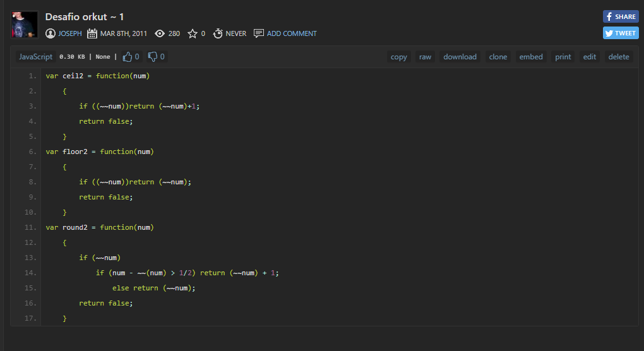View the raw paste
Screen dimensions: 644x351
coord(425,57)
